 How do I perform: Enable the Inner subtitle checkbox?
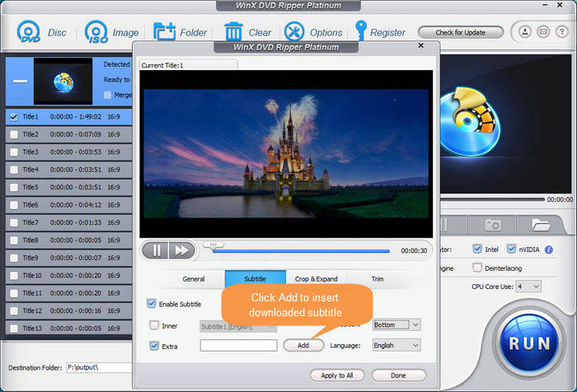pyautogui.click(x=154, y=325)
